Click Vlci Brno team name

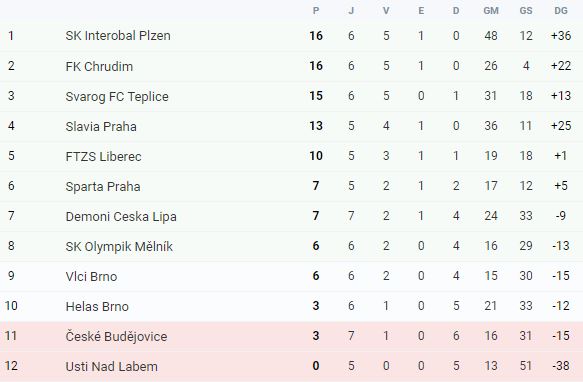click(91, 276)
